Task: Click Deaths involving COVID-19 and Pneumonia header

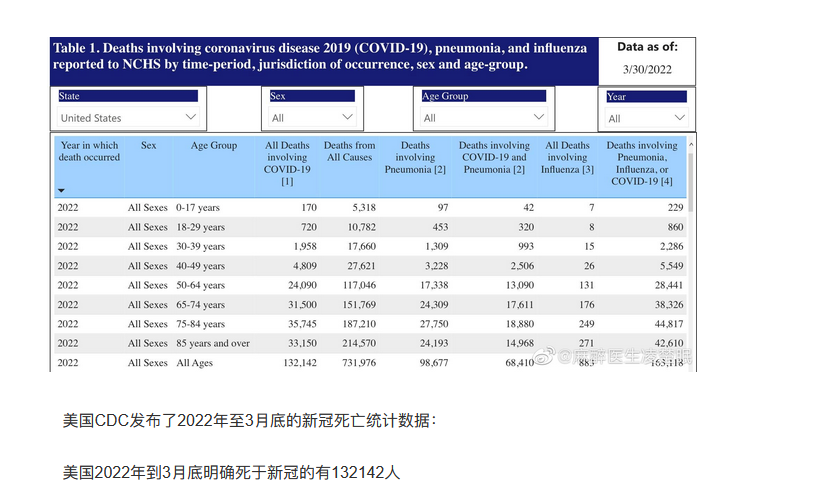Action: [494, 157]
